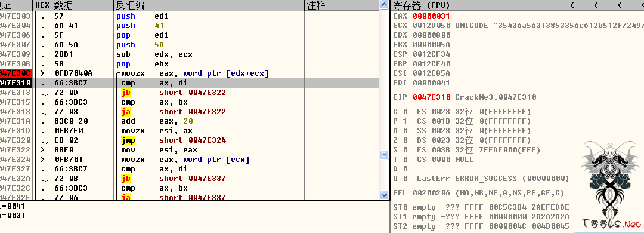Select the EAX register value 00000031

(x=431, y=16)
